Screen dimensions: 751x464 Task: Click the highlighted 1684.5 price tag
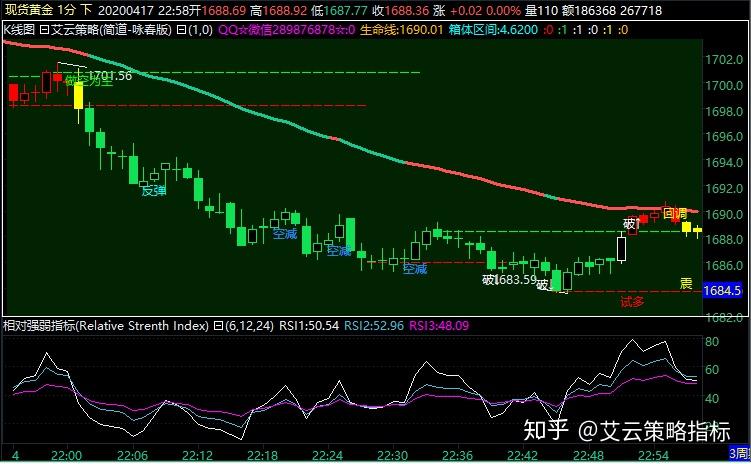tap(723, 291)
